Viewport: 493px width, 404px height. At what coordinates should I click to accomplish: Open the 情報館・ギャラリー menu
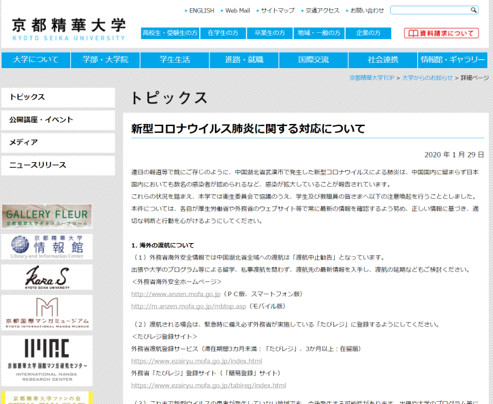click(x=453, y=60)
